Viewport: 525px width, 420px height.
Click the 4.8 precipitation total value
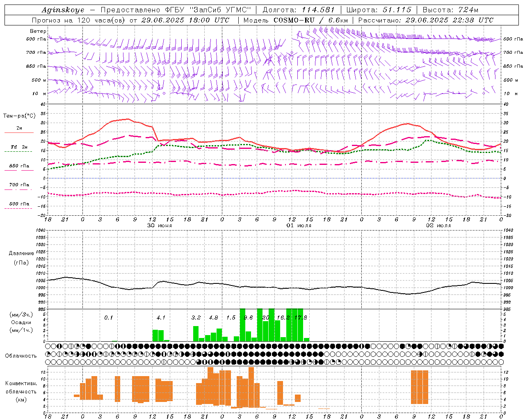[213, 318]
